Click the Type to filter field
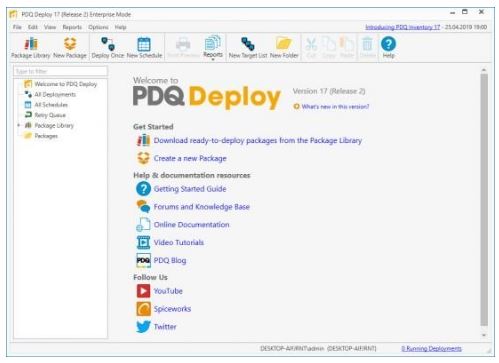499x363 pixels. click(61, 71)
